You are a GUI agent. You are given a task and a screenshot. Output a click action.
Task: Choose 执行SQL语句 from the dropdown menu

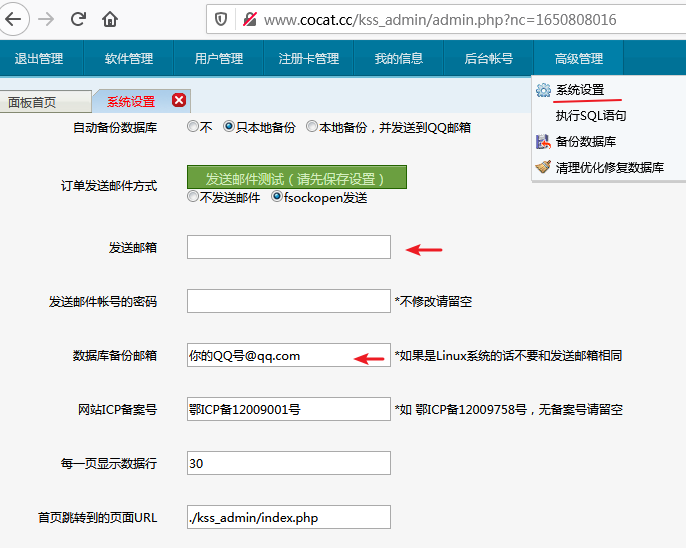click(591, 116)
